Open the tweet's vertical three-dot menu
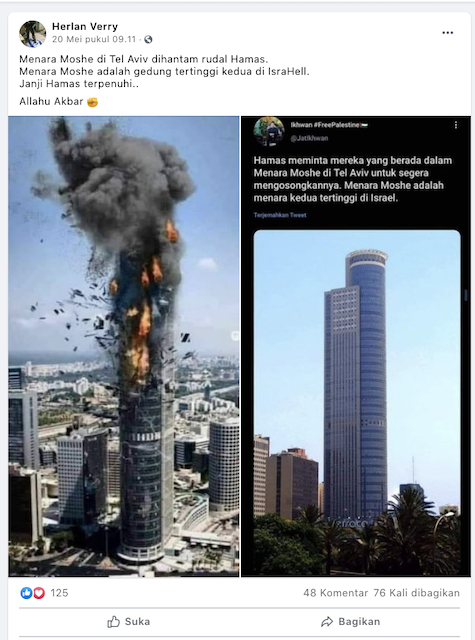Viewport: 475px width, 640px height. tap(456, 125)
